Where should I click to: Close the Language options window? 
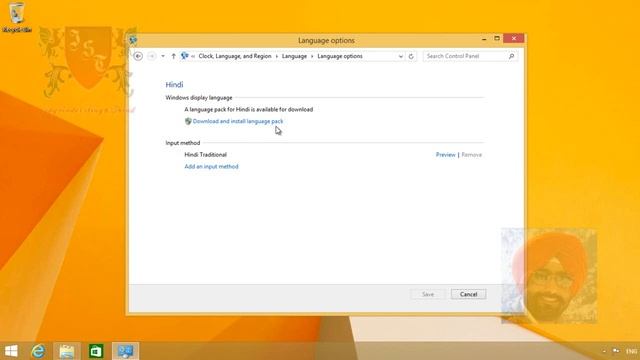[514, 38]
